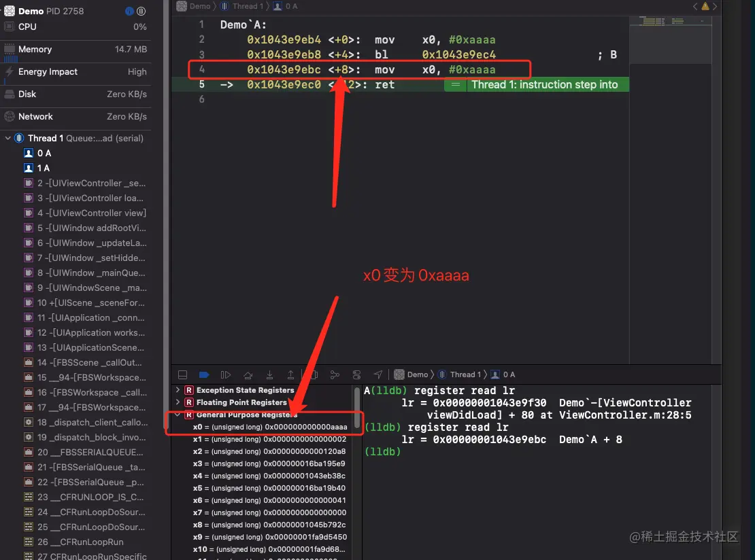Open the Energy Impact gauge

(75, 71)
